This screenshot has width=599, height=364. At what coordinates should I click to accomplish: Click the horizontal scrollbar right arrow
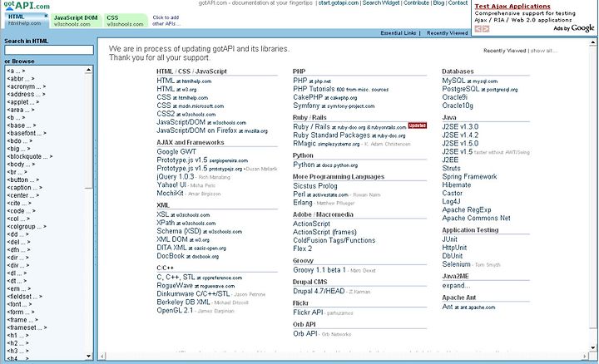pos(585,356)
